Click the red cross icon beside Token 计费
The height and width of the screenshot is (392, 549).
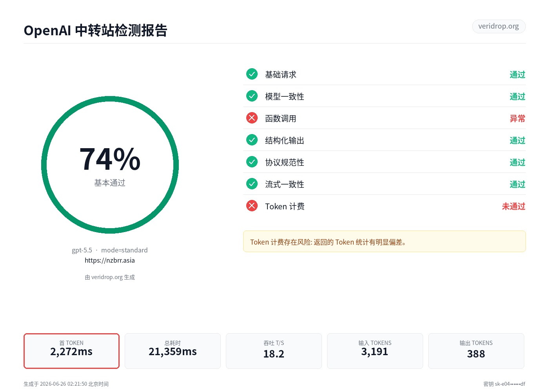point(252,205)
